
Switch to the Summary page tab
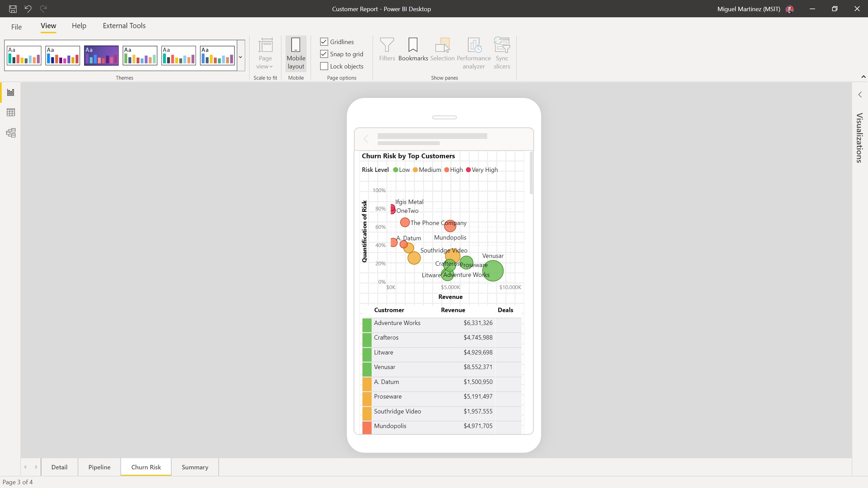(195, 467)
